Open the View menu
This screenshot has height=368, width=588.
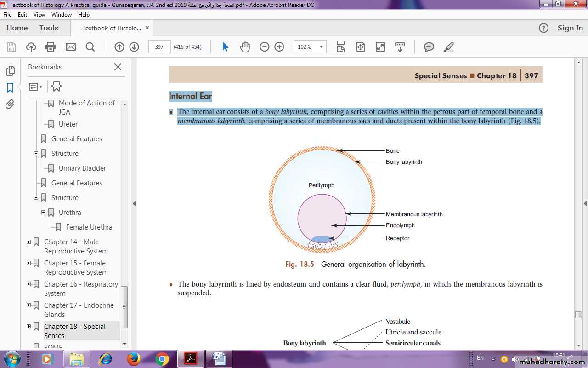tap(39, 15)
